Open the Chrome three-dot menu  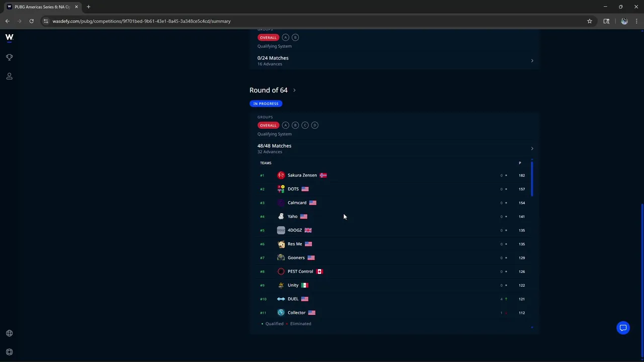tap(636, 21)
